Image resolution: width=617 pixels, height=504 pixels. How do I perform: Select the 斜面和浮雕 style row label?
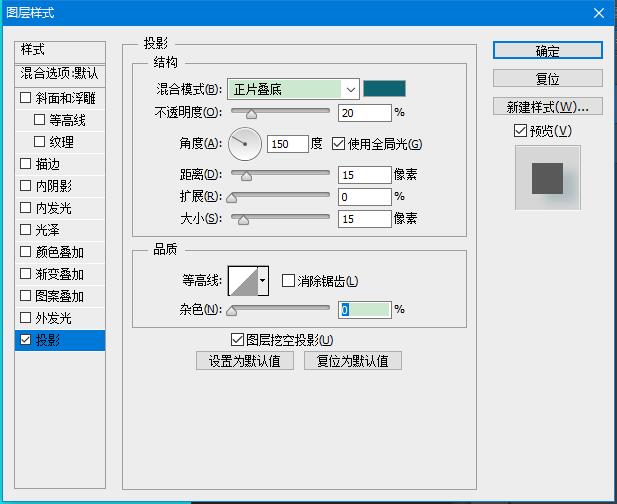(66, 98)
